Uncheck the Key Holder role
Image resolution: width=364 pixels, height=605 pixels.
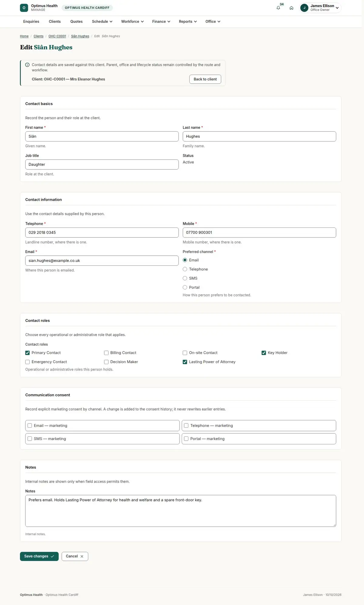coord(264,353)
